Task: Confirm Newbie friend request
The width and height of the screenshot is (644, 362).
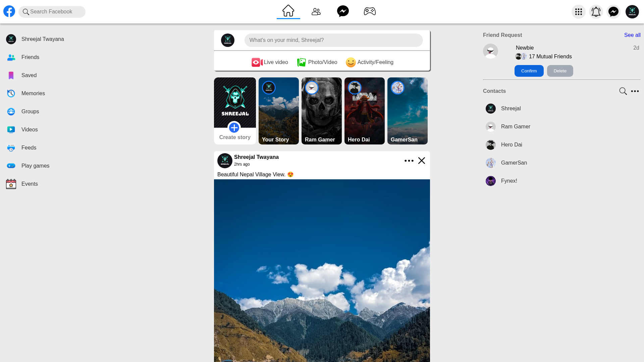Action: (529, 71)
